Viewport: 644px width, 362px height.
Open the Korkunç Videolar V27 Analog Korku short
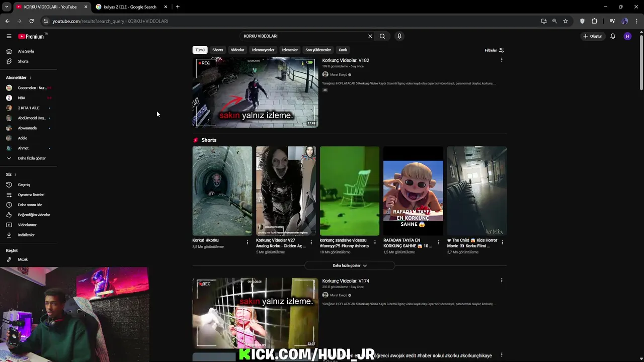[x=286, y=191]
